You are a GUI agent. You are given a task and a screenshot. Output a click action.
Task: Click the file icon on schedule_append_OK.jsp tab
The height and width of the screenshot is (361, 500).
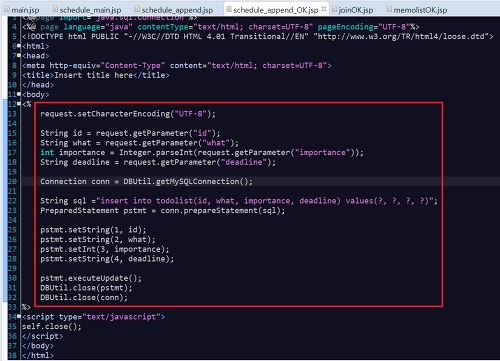(x=229, y=9)
